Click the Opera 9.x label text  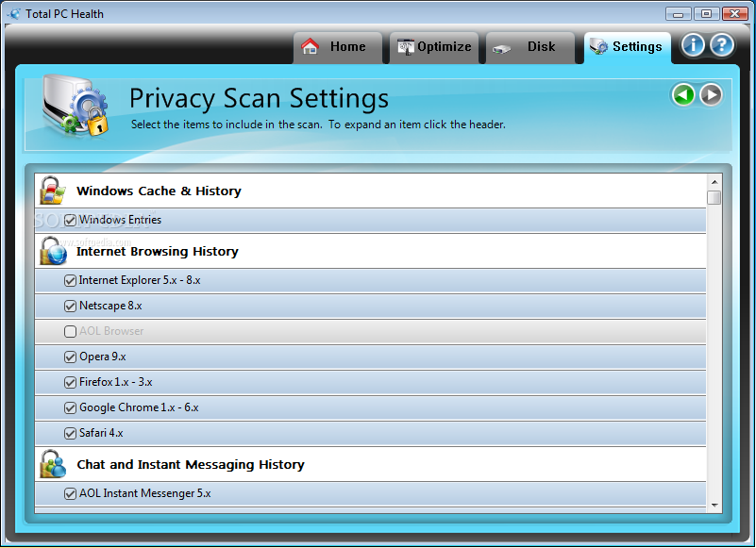tap(102, 357)
